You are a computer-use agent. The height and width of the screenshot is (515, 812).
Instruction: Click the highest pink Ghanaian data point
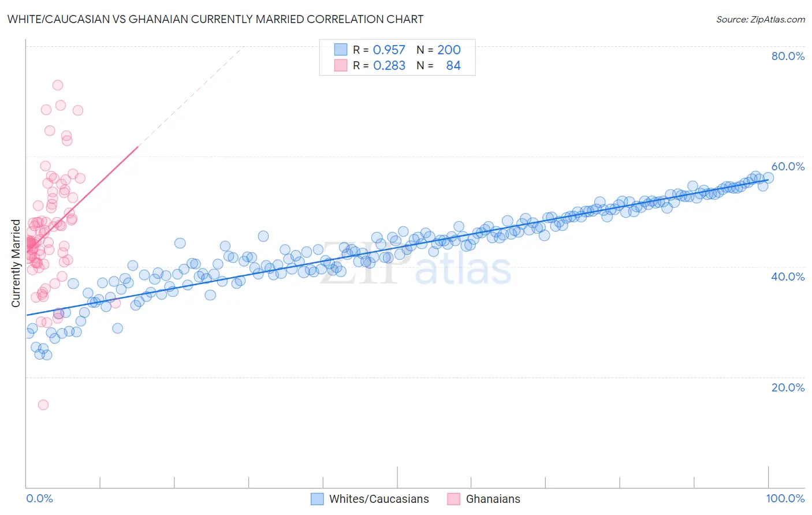click(x=58, y=85)
